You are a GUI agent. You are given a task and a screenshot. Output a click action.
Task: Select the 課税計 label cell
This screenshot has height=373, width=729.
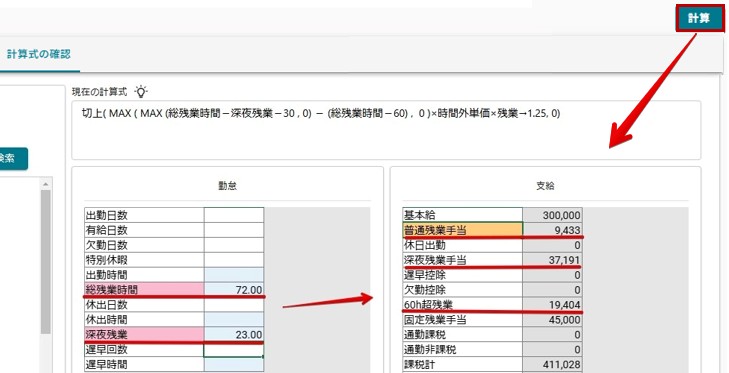[x=463, y=364]
